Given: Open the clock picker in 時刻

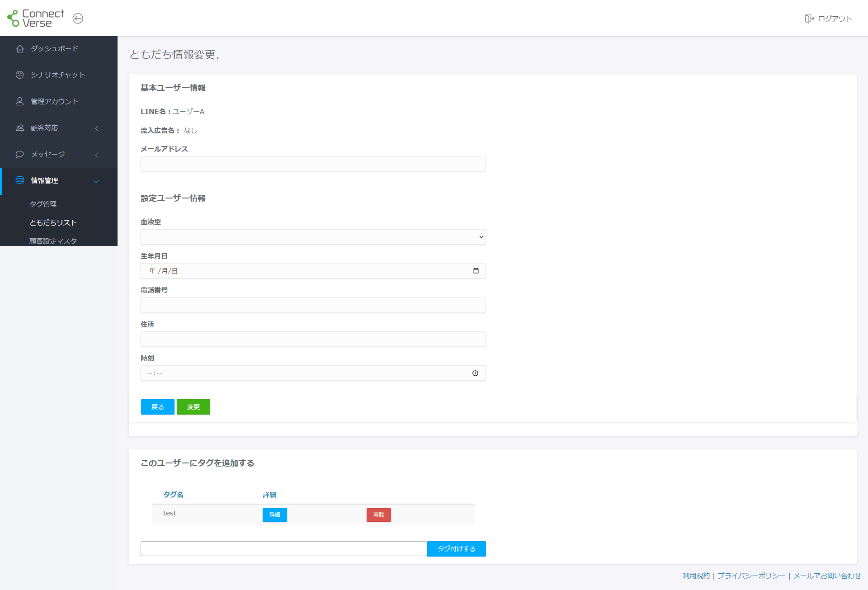Looking at the screenshot, I should [475, 373].
